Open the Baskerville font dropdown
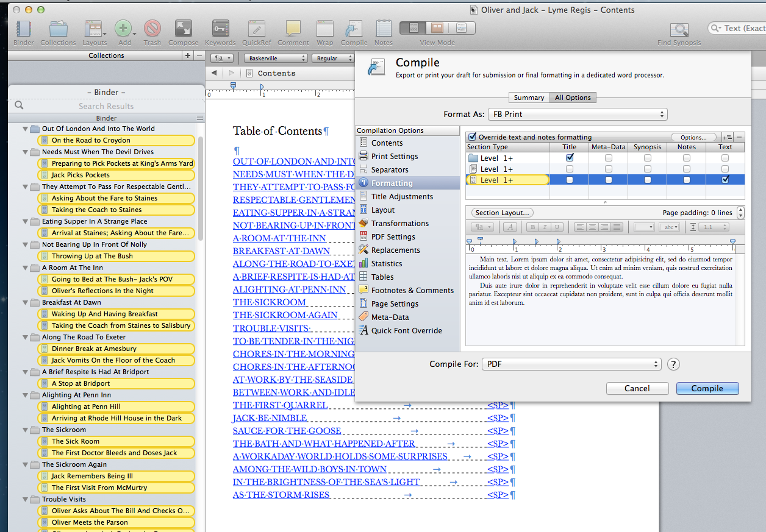Viewport: 766px width, 532px height. (276, 59)
